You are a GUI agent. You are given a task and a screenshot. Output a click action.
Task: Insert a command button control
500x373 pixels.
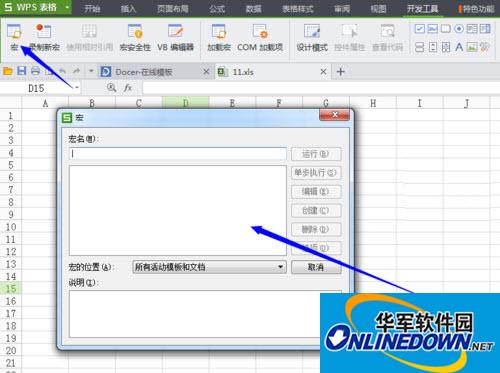click(x=446, y=29)
